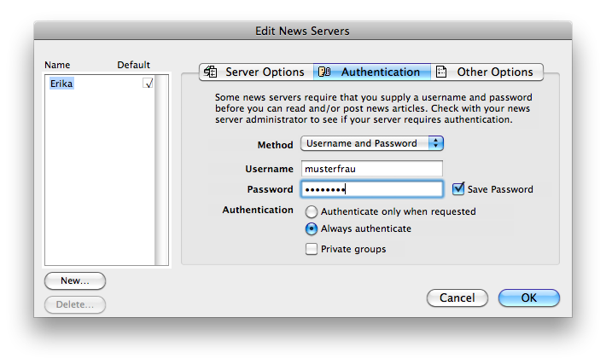The height and width of the screenshot is (364, 606).
Task: Enable the Private groups checkbox
Action: coord(312,249)
